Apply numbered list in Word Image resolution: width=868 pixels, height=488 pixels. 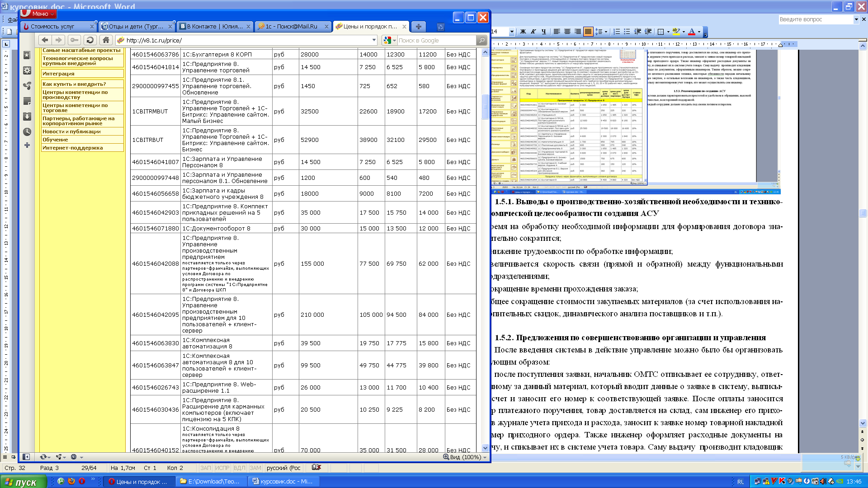coord(616,32)
